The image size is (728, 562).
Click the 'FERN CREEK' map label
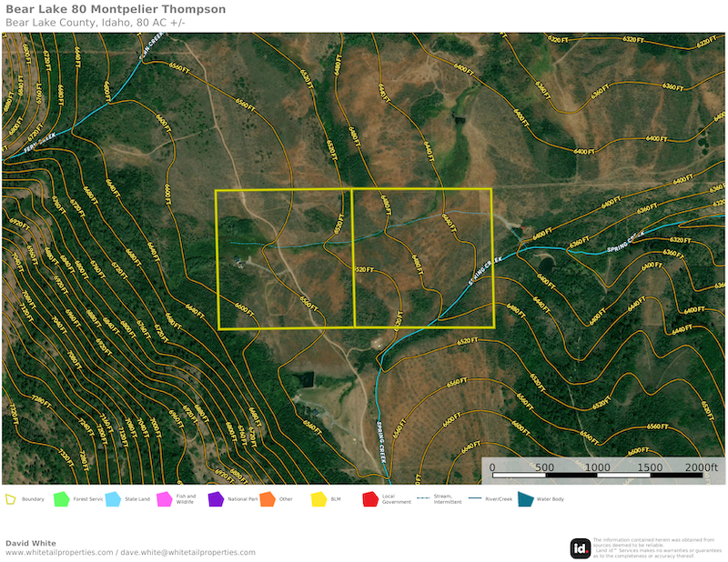(x=40, y=143)
